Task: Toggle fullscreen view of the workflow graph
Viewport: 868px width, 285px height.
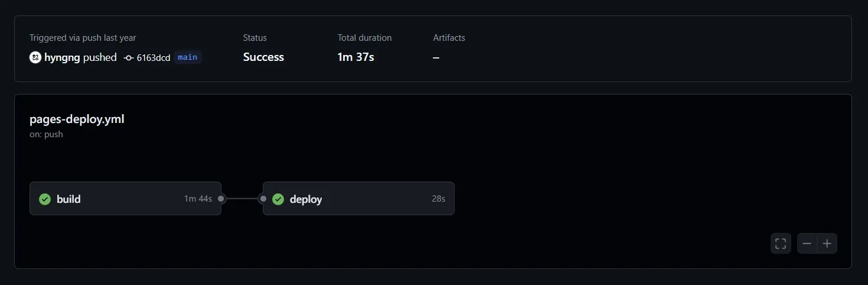Action: click(781, 244)
